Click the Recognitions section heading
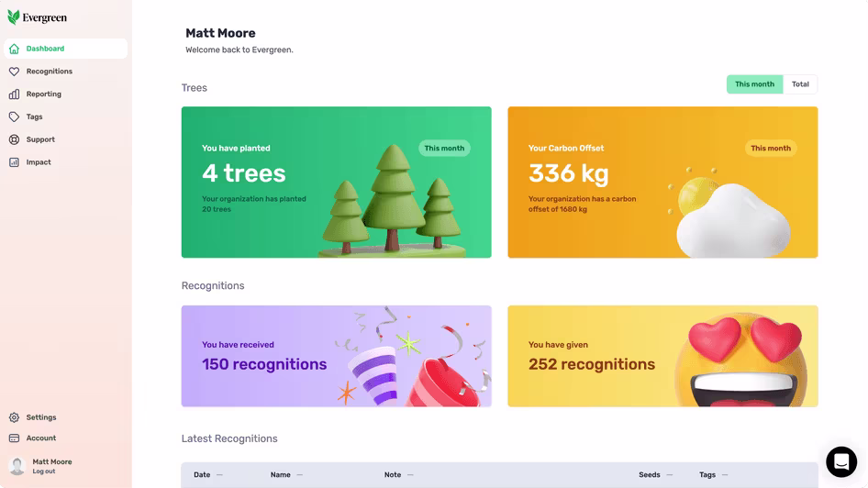This screenshot has width=868, height=488. 213,286
